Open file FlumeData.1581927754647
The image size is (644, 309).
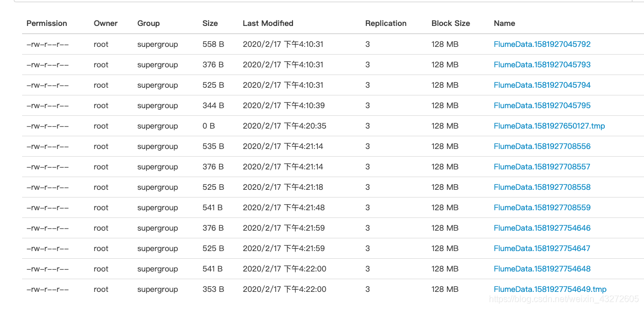[x=542, y=249]
